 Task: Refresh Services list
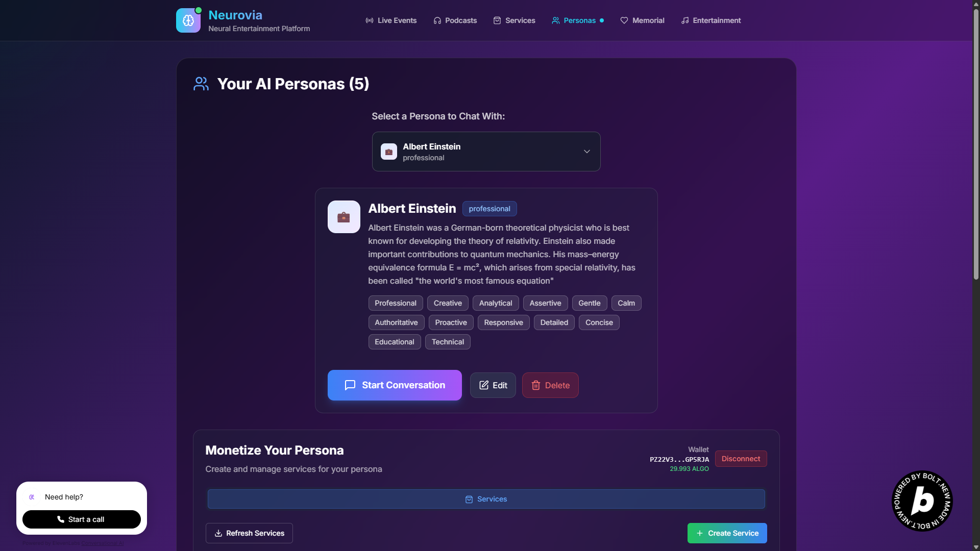coord(249,533)
